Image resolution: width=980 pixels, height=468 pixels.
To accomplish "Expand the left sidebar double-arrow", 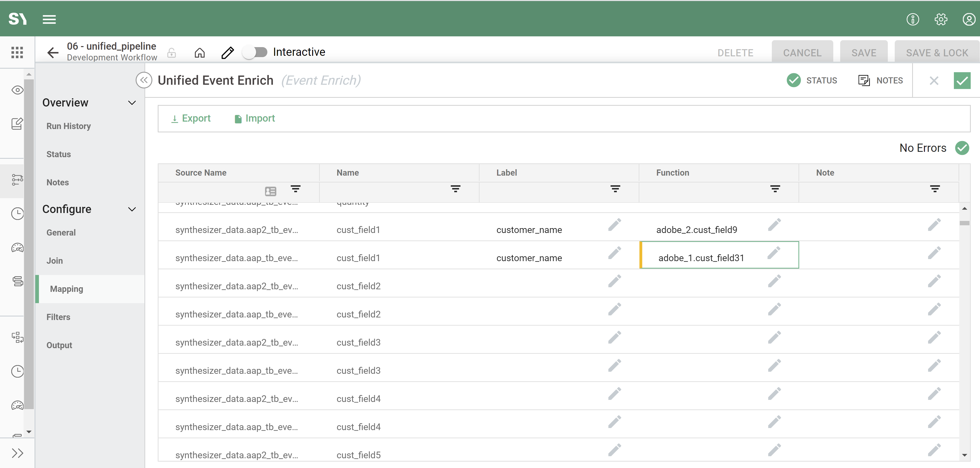I will [x=17, y=453].
